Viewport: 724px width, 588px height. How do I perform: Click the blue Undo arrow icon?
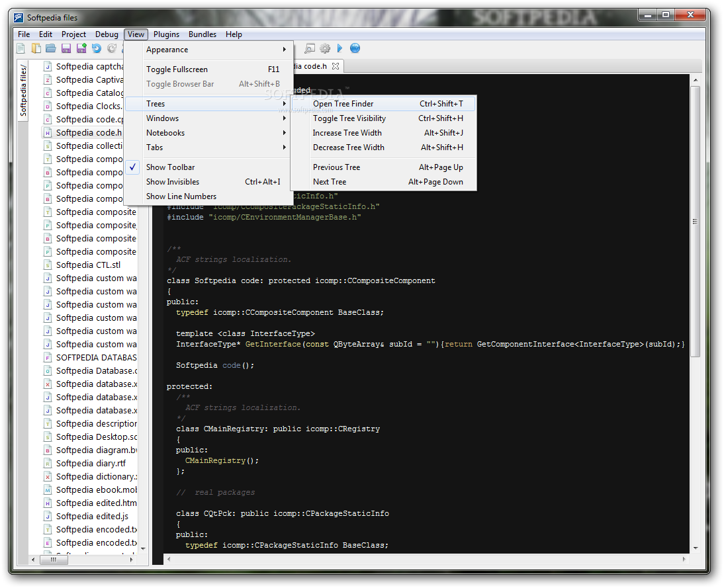(97, 48)
